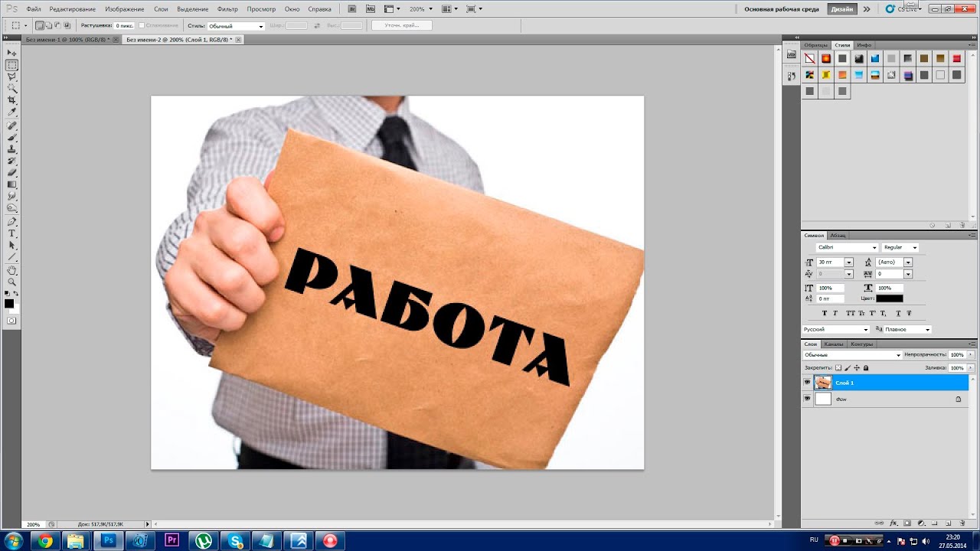
Task: Select the Magic Wand tool
Action: 12,89
